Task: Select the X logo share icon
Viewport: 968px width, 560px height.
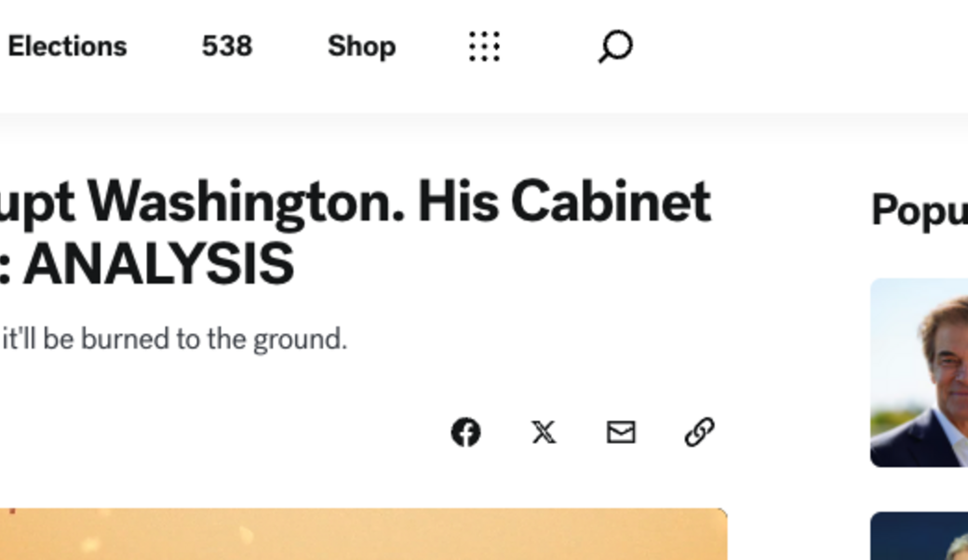Action: click(544, 433)
